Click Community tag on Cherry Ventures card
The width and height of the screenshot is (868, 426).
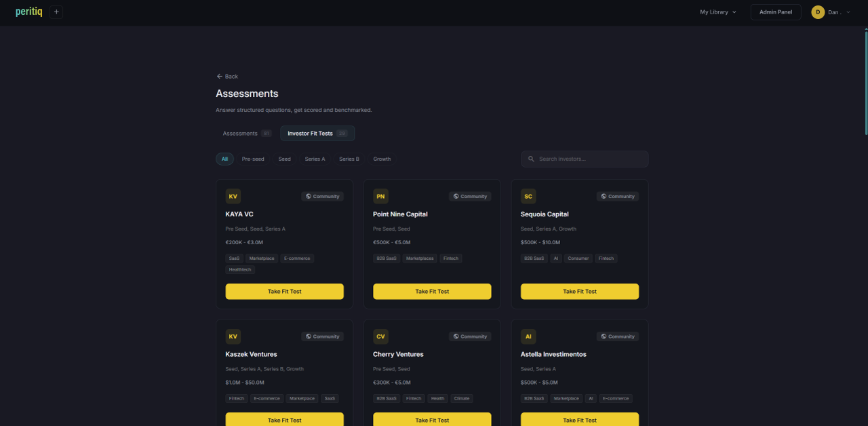(470, 336)
